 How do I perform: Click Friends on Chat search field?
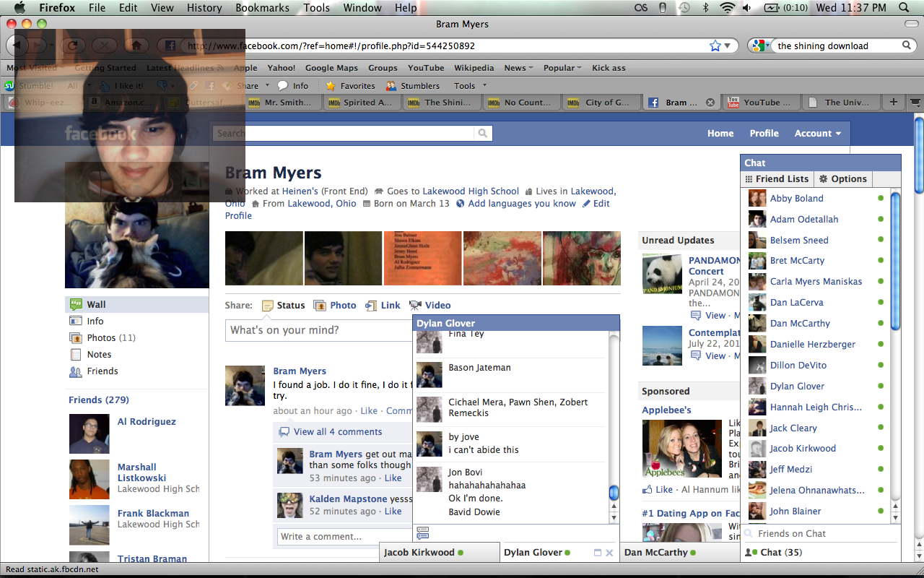[821, 534]
